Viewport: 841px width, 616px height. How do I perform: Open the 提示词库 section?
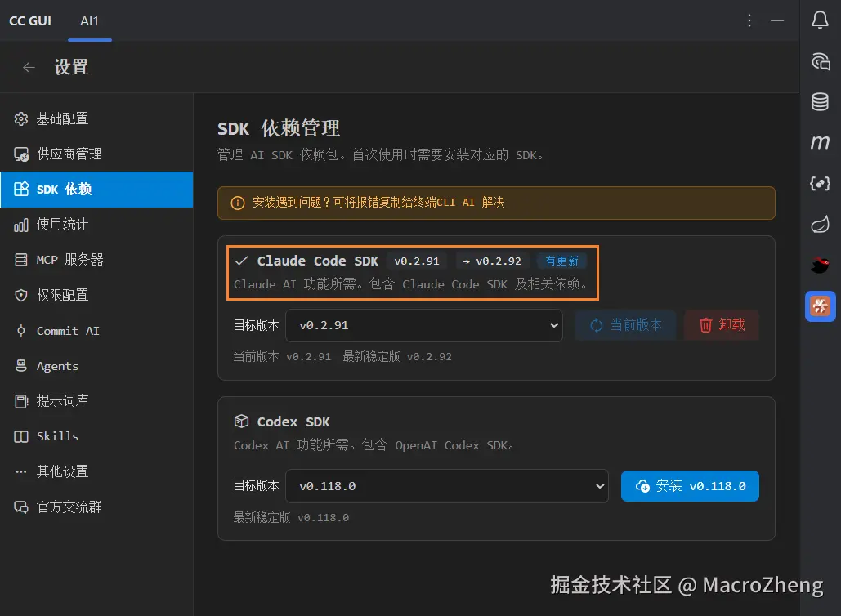click(x=96, y=401)
